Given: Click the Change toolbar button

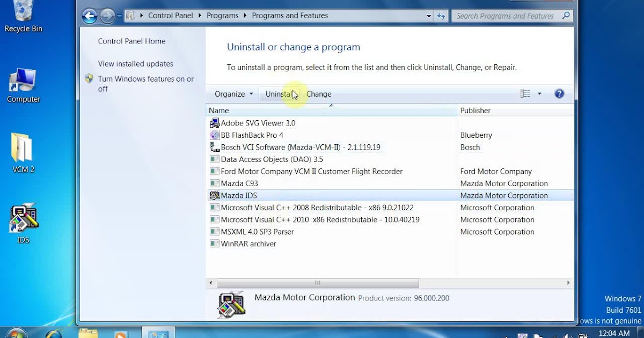Looking at the screenshot, I should 319,94.
